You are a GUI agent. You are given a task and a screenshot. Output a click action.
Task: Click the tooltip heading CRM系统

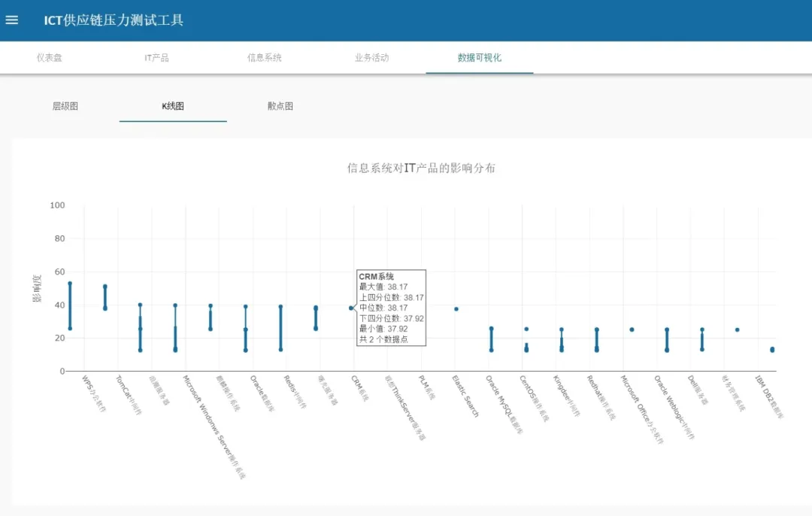coord(377,277)
